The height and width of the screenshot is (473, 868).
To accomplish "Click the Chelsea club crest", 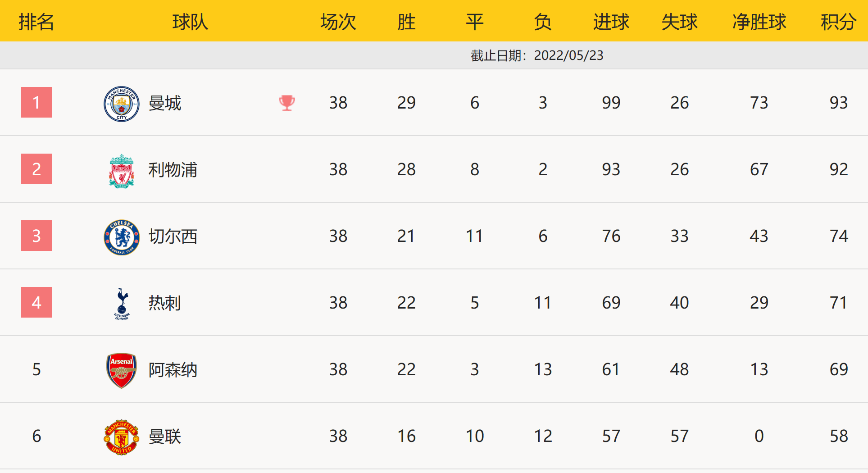I will click(x=121, y=237).
